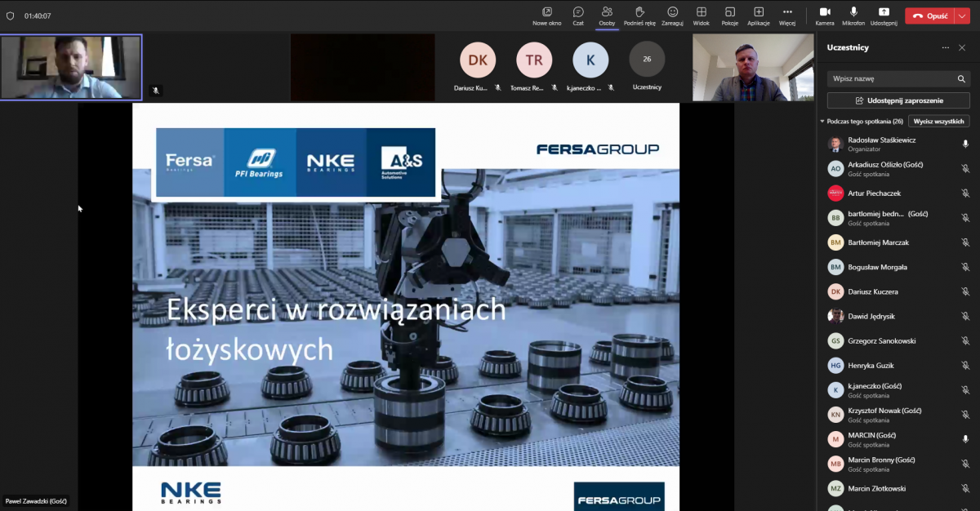Image resolution: width=980 pixels, height=511 pixels.
Task: Open the Więcej more options menu
Action: click(x=787, y=16)
